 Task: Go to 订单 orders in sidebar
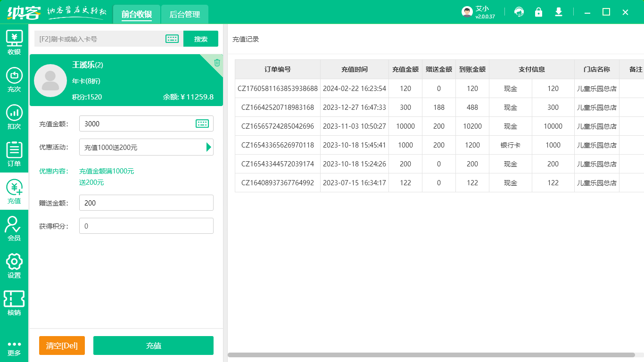click(14, 154)
